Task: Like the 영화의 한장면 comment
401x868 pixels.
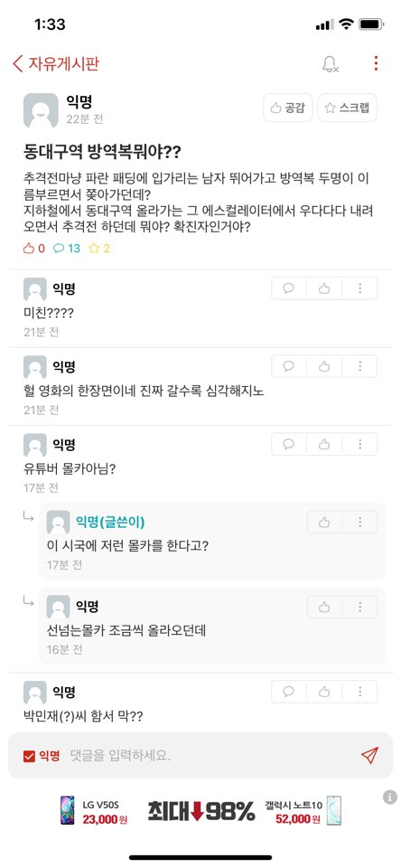Action: pyautogui.click(x=324, y=366)
